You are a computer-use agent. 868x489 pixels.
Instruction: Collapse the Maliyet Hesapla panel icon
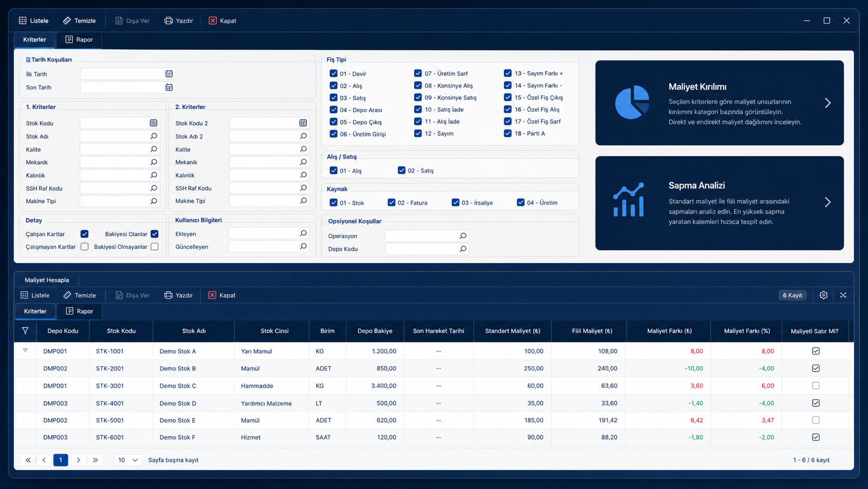pos(843,295)
